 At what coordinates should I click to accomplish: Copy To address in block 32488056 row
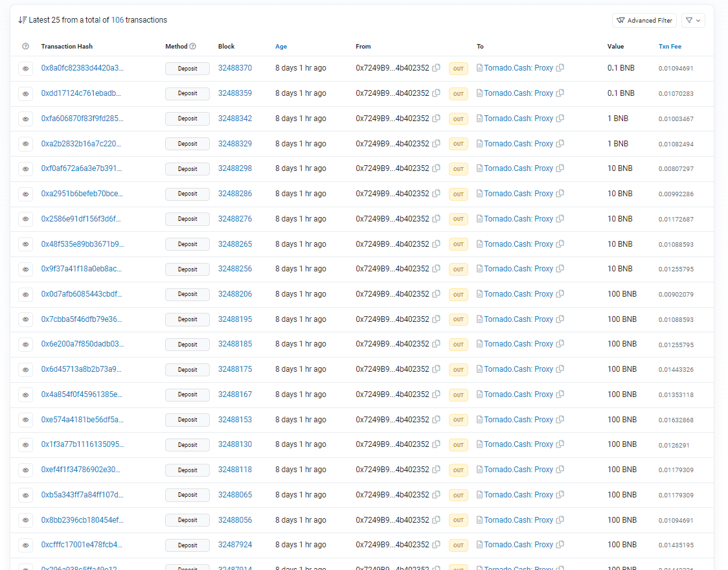coord(560,520)
